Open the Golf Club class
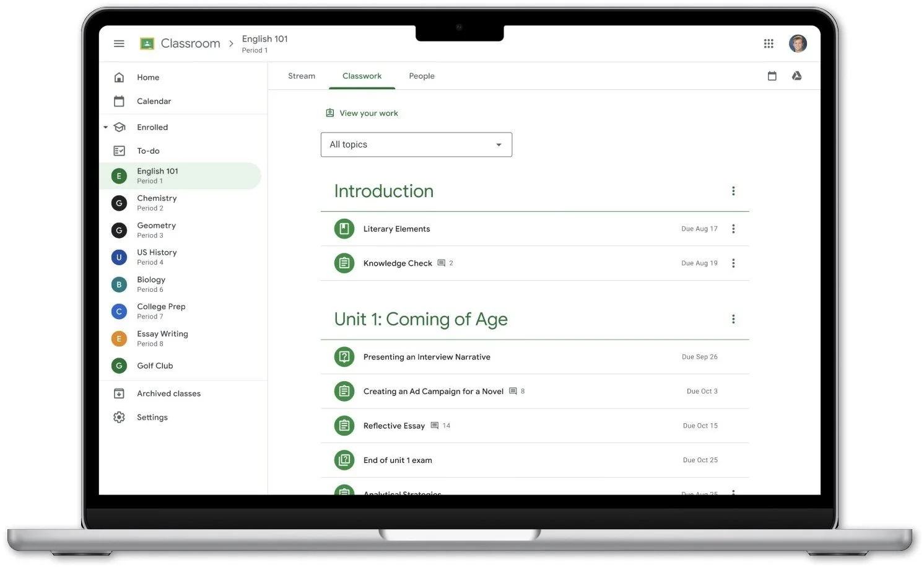Image resolution: width=924 pixels, height=567 pixels. pos(180,366)
